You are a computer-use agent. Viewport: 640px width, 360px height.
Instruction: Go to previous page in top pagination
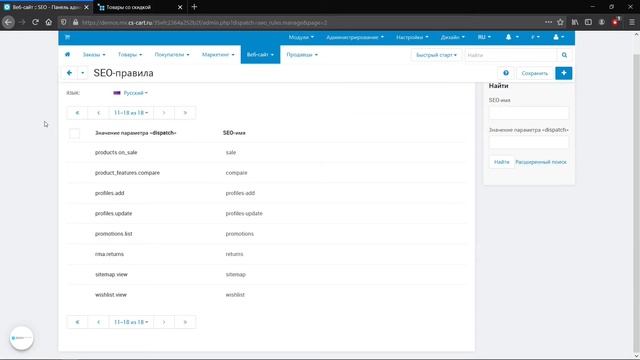(x=98, y=113)
